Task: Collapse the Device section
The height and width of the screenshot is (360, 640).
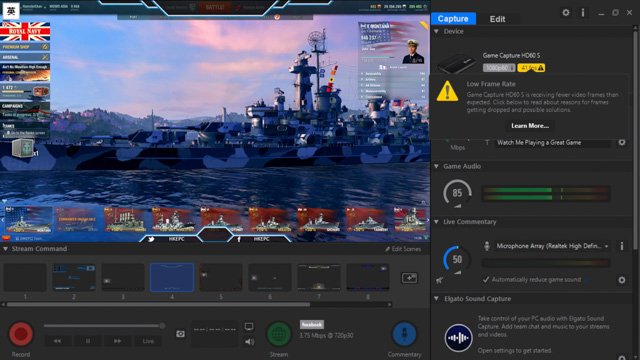Action: pos(436,31)
